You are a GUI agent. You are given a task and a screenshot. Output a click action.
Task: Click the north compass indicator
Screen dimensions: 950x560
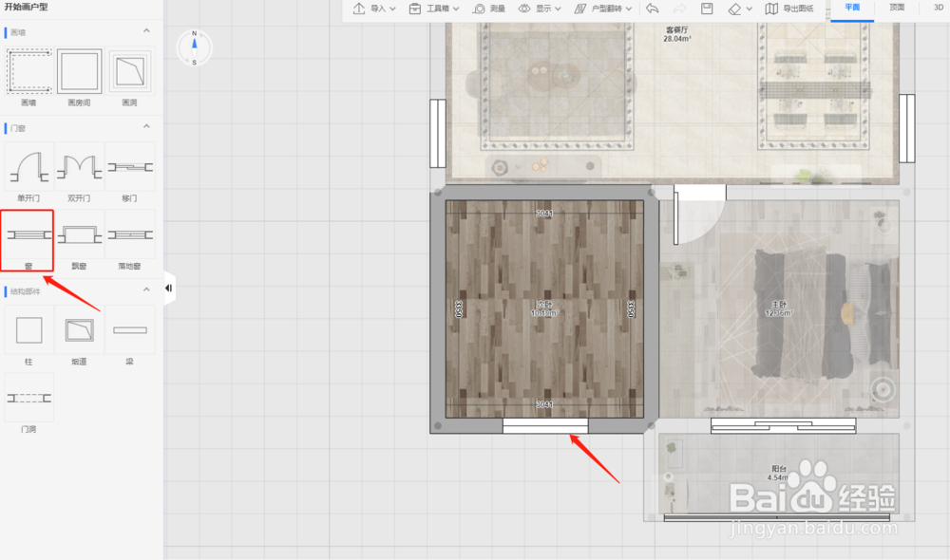195,47
